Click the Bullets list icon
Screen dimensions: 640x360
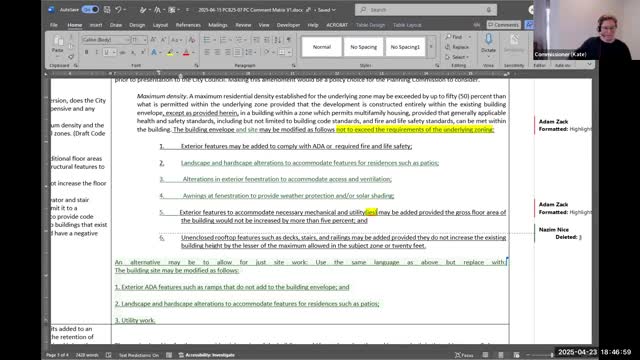click(x=207, y=40)
